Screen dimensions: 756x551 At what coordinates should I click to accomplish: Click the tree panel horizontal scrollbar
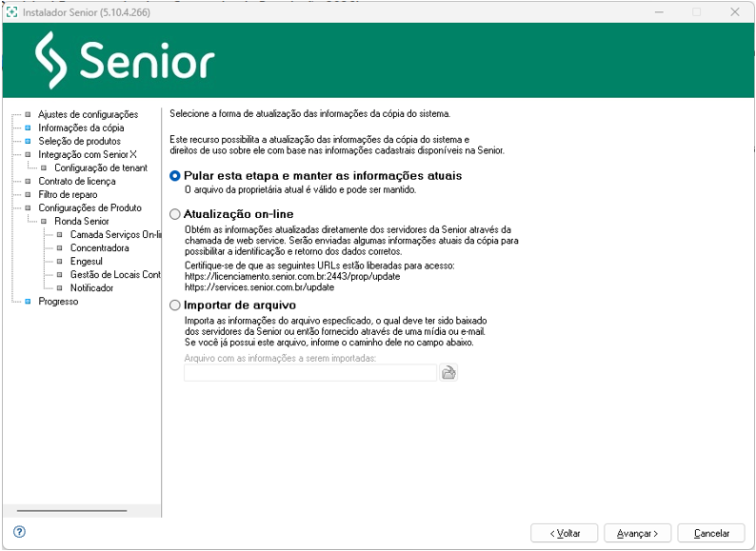pos(71,510)
